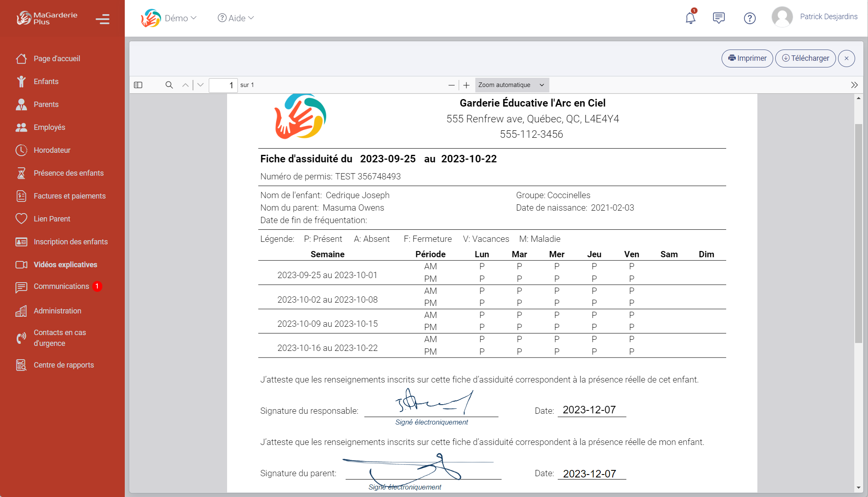This screenshot has width=868, height=497.
Task: Open Présence des enfants menu item
Action: (x=69, y=173)
